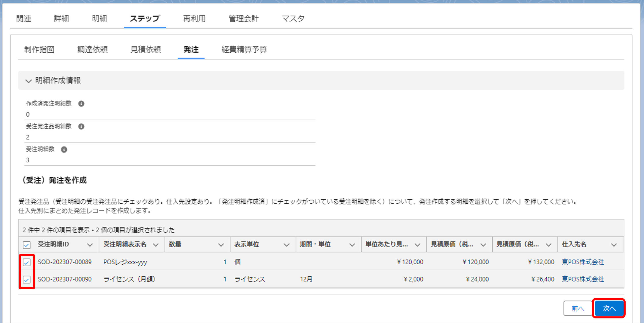The width and height of the screenshot is (644, 323).
Task: Open second 見積原価（税... column menu
Action: coord(548,245)
